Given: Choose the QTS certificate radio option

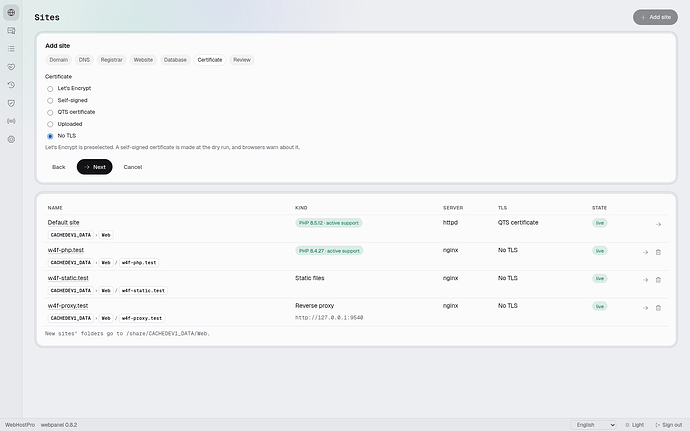Looking at the screenshot, I should pyautogui.click(x=50, y=113).
